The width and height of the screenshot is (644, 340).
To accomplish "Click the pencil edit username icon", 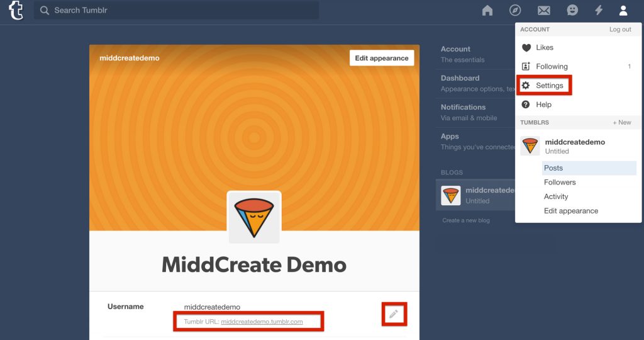I will [x=394, y=314].
